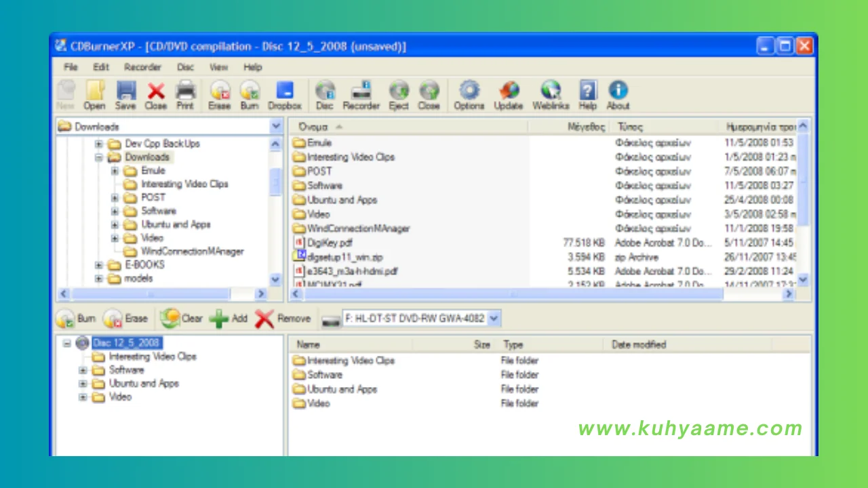Click the red X Close compilation icon
The height and width of the screenshot is (488, 868).
[155, 95]
